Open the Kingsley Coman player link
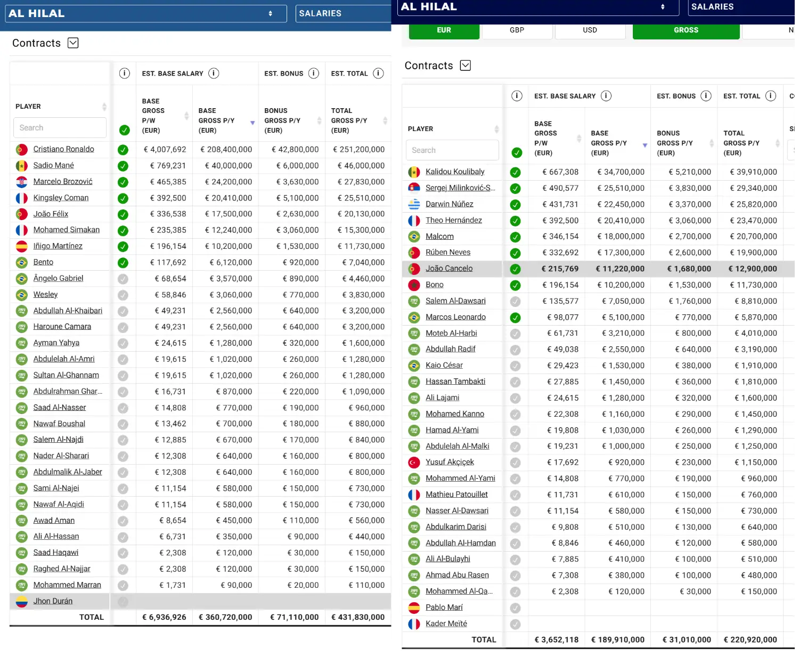 pyautogui.click(x=61, y=198)
